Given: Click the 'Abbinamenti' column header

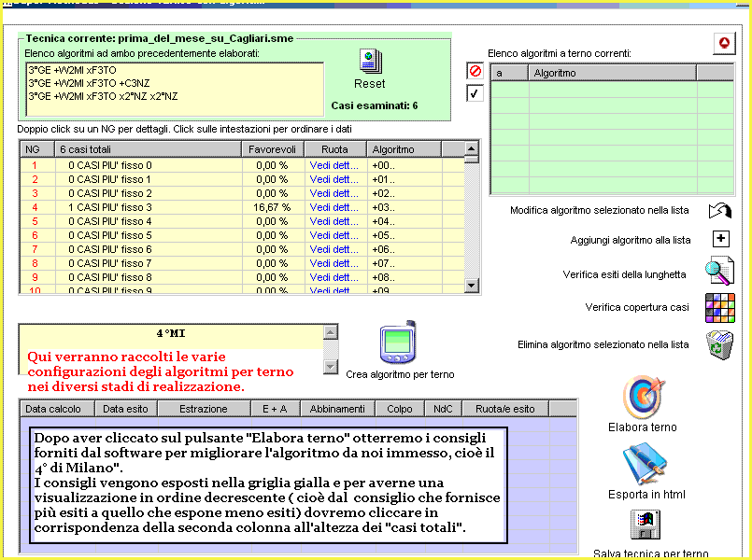Looking at the screenshot, I should tap(337, 409).
